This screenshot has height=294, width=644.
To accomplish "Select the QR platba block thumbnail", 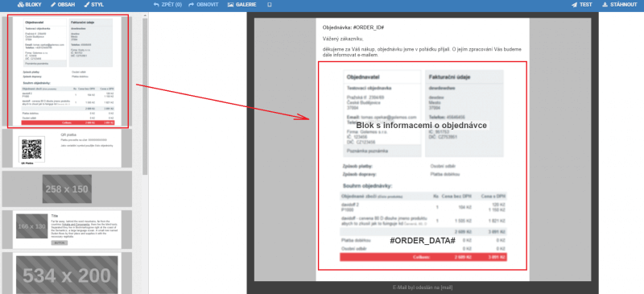I will tap(67, 148).
